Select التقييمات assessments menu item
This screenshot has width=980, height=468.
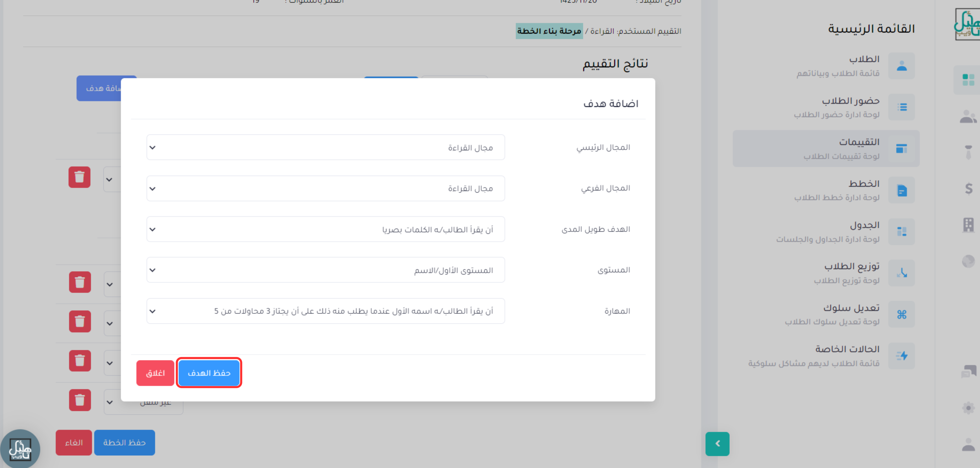pos(826,149)
